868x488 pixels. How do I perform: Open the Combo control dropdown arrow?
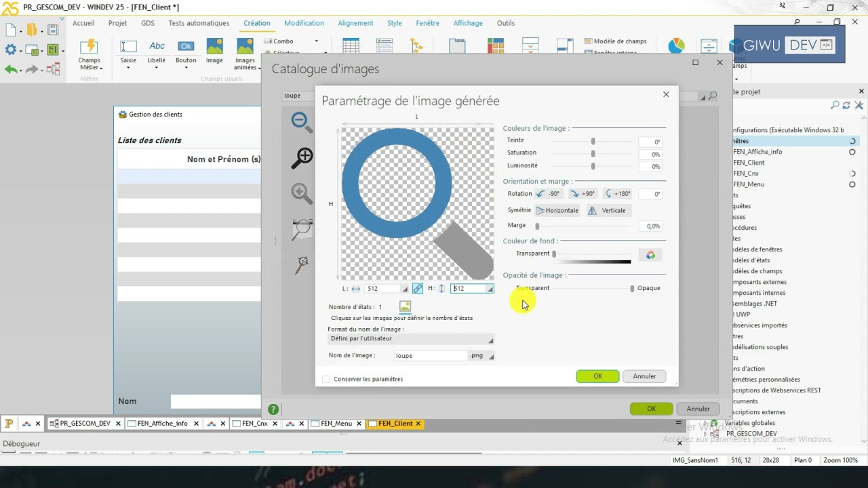[x=316, y=41]
